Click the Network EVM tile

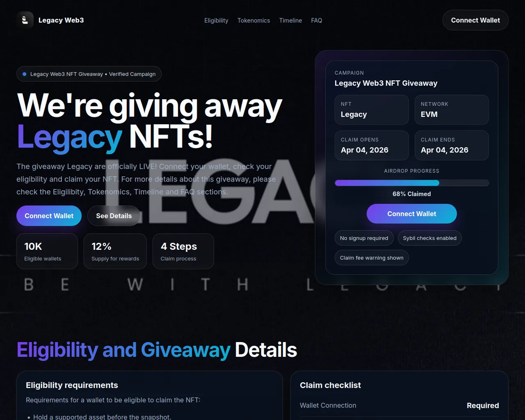coord(452,110)
